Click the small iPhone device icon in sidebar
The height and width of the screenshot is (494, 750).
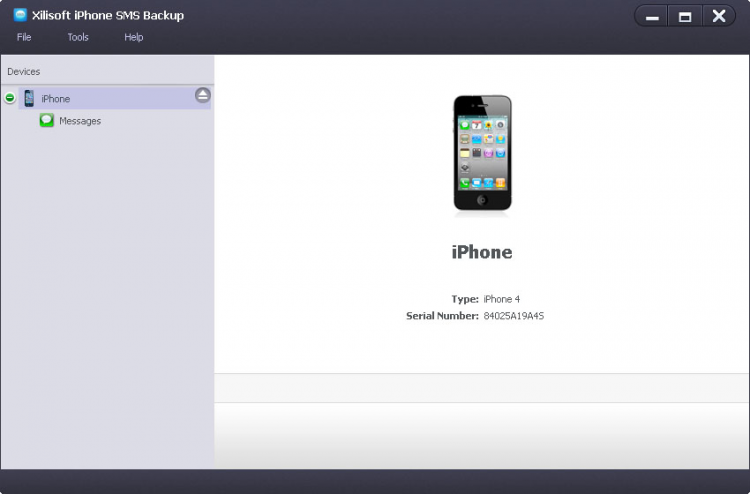point(29,98)
